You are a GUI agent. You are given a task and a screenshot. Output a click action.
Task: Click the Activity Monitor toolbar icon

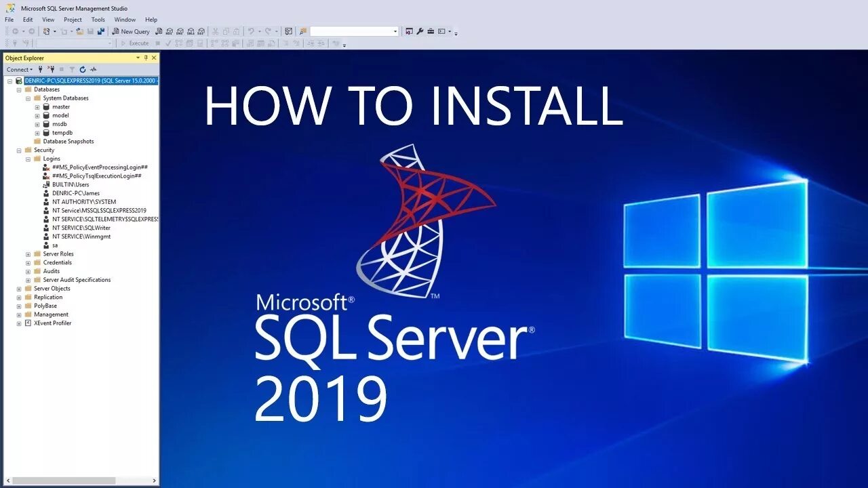[x=288, y=31]
